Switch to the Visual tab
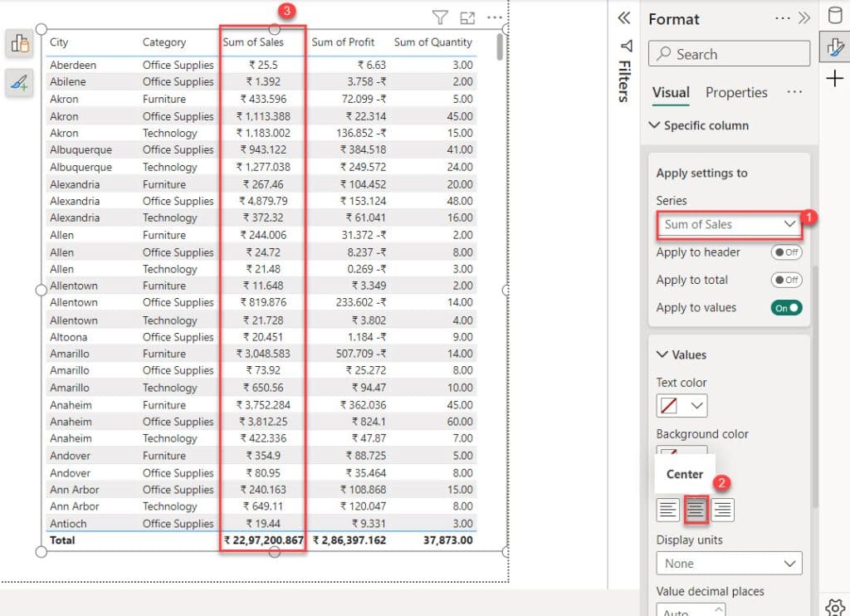The height and width of the screenshot is (616, 850). coord(671,93)
